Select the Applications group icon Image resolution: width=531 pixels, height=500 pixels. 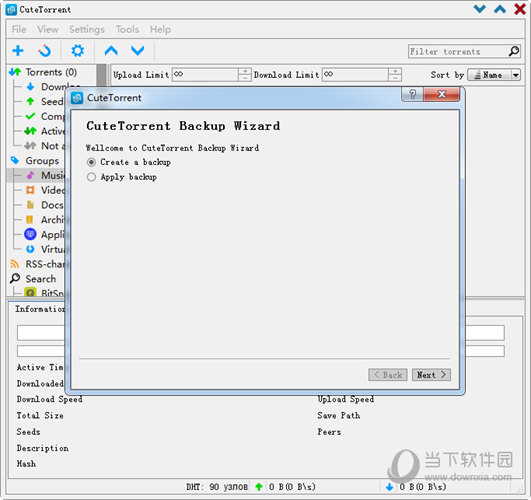click(x=30, y=234)
